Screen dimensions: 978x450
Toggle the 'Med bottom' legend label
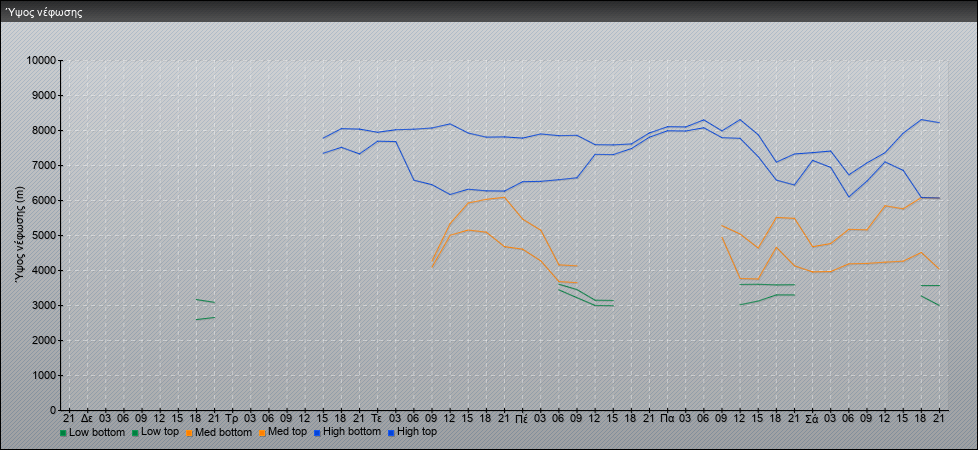(x=223, y=432)
